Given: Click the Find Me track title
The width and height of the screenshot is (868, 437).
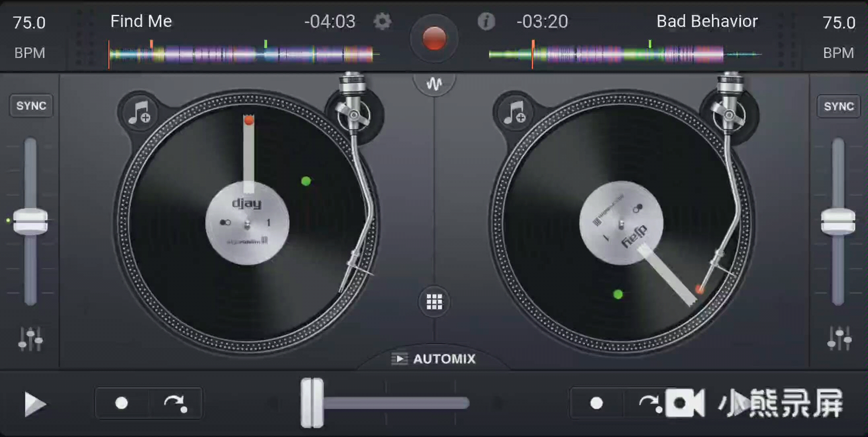Looking at the screenshot, I should [x=141, y=21].
